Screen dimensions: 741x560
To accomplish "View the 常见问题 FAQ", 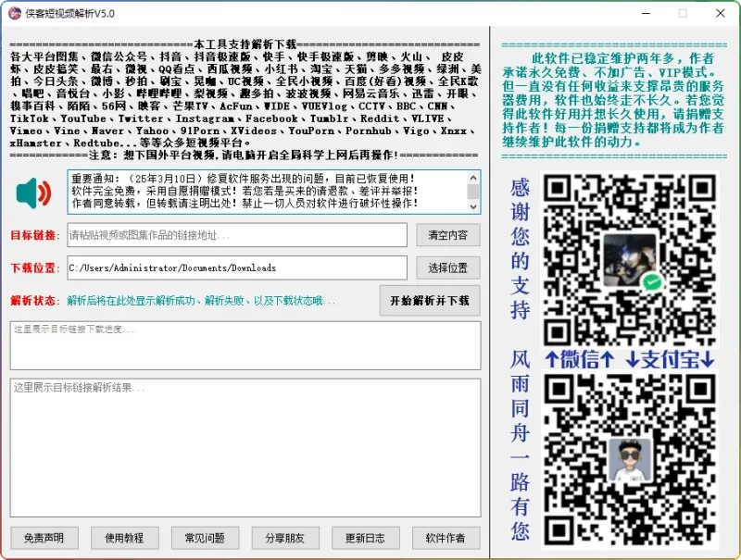I will coord(205,539).
